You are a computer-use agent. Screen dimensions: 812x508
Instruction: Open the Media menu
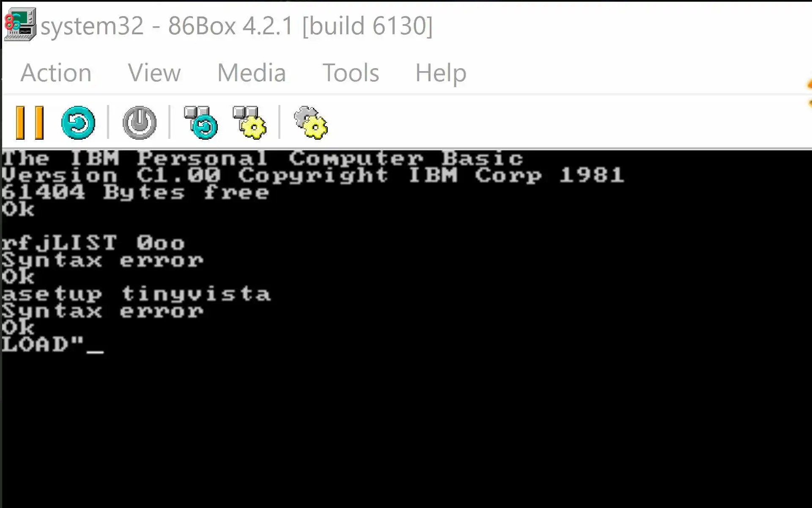[252, 73]
